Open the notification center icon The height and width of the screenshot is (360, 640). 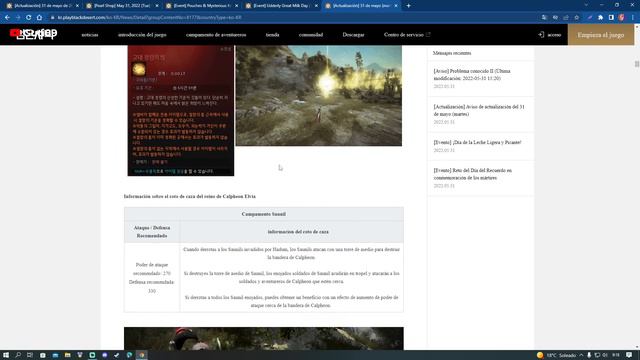click(x=629, y=355)
